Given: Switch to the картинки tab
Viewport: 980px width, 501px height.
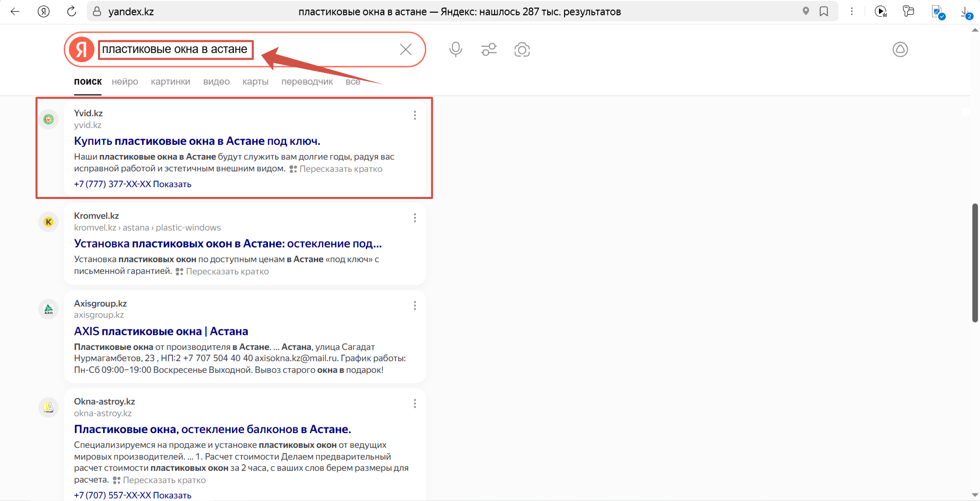Looking at the screenshot, I should [170, 82].
